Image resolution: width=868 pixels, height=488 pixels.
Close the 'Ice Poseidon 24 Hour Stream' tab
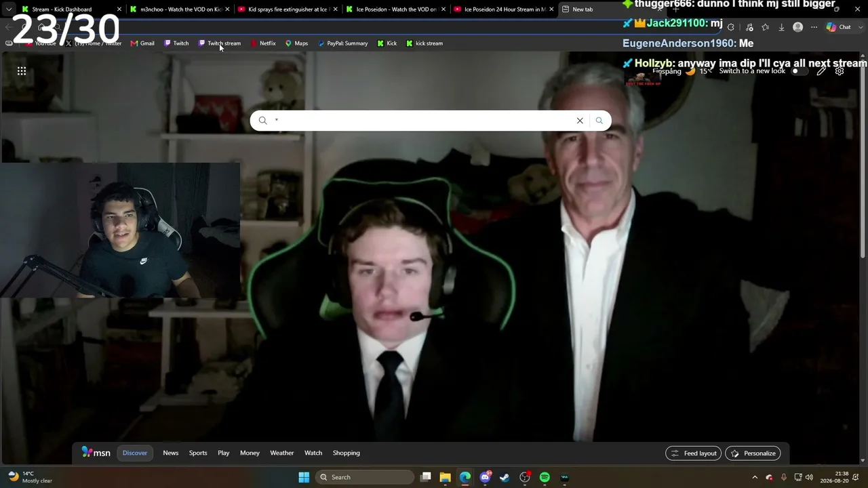point(551,9)
